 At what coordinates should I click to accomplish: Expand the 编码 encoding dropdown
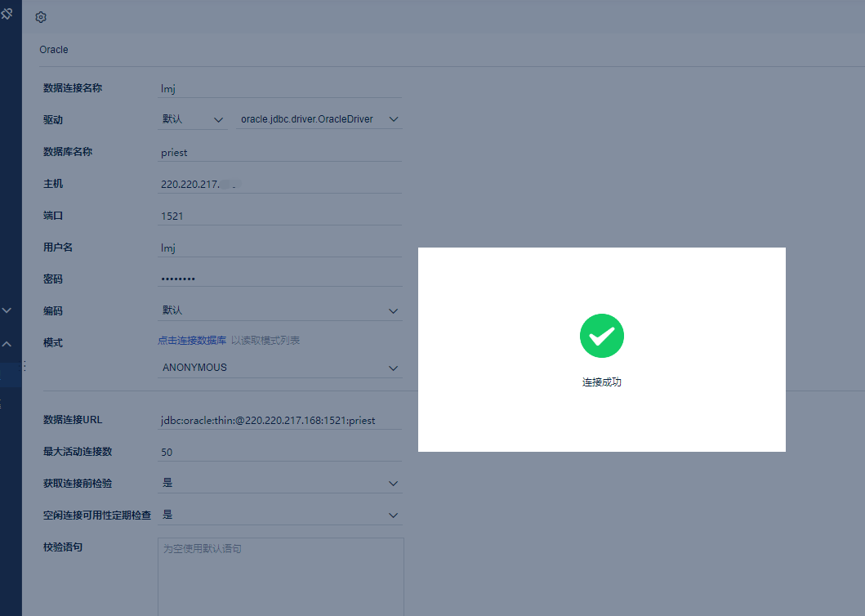click(279, 310)
